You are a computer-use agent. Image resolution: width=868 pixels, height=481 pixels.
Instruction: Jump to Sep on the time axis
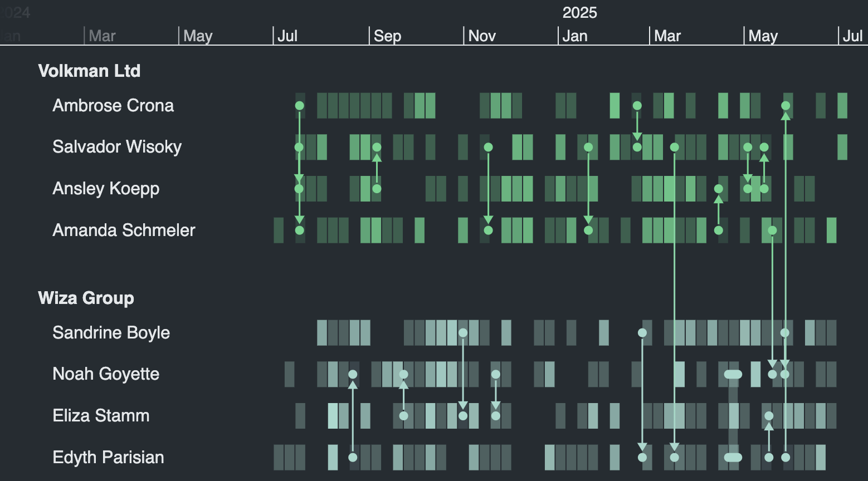(x=387, y=36)
